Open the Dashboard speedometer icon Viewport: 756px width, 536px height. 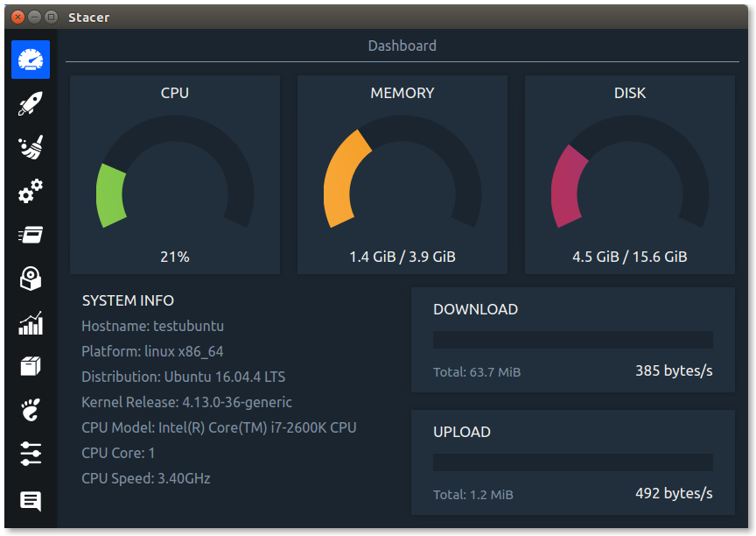tap(31, 60)
